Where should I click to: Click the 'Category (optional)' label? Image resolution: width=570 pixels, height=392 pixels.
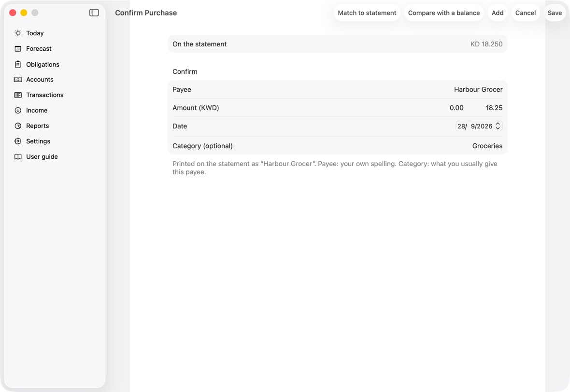202,146
